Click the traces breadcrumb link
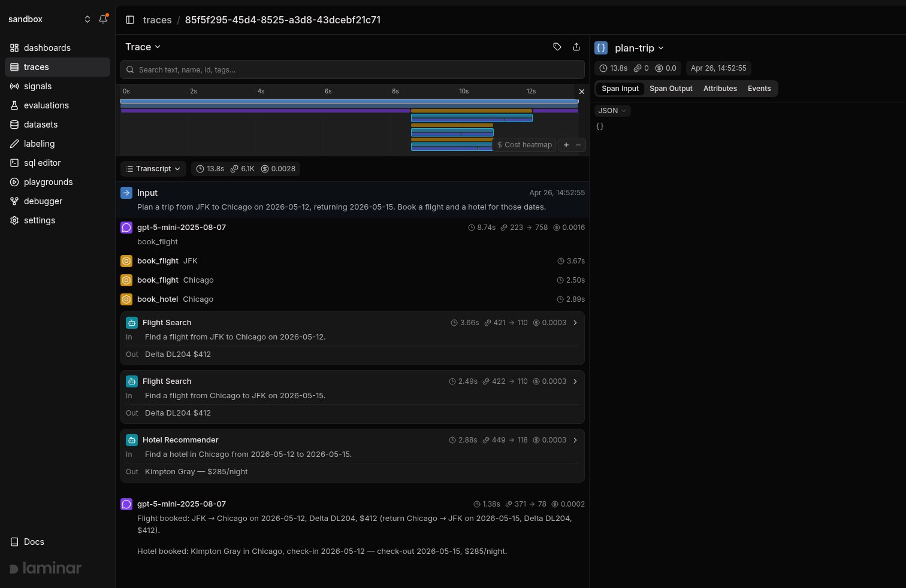The image size is (906, 588). (x=158, y=20)
